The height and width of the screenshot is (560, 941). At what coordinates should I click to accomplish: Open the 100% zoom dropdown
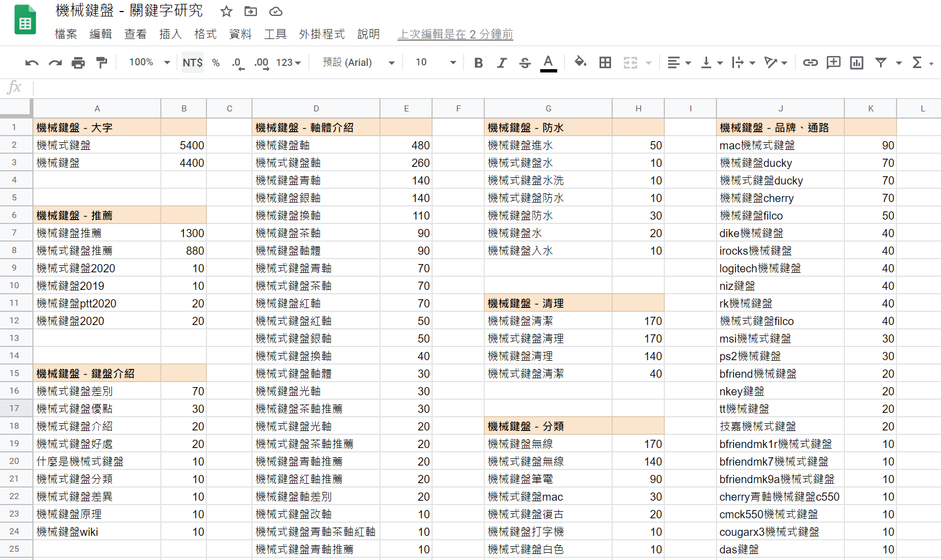[x=149, y=63]
